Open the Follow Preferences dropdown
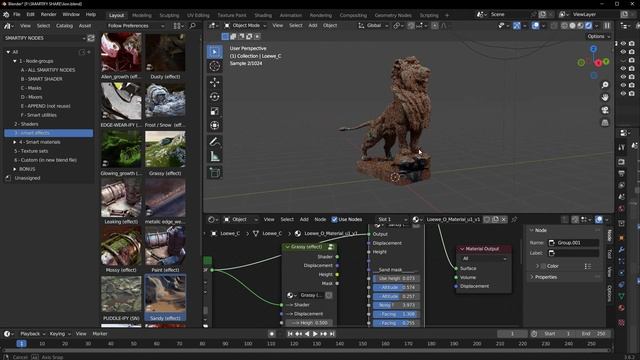640x360 pixels. 136,26
